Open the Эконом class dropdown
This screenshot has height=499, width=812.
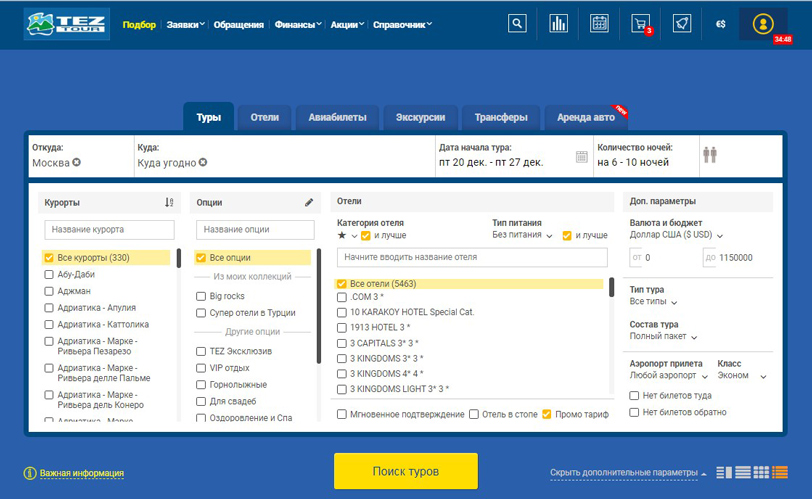tap(743, 377)
